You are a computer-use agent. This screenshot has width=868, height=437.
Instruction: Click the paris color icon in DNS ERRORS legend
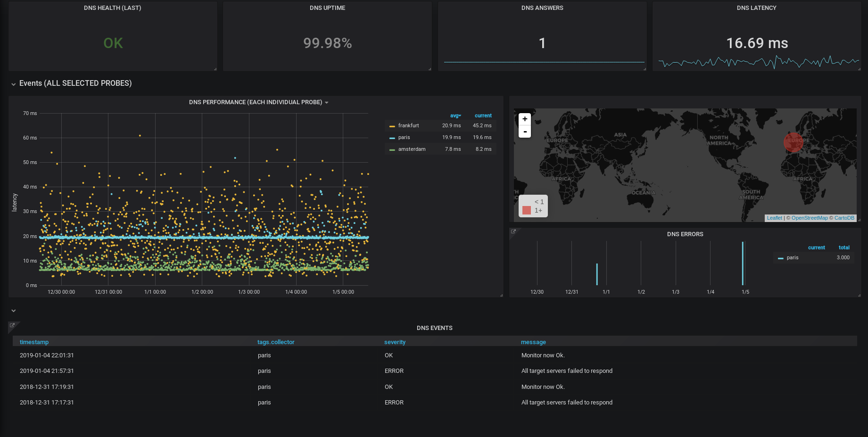781,258
